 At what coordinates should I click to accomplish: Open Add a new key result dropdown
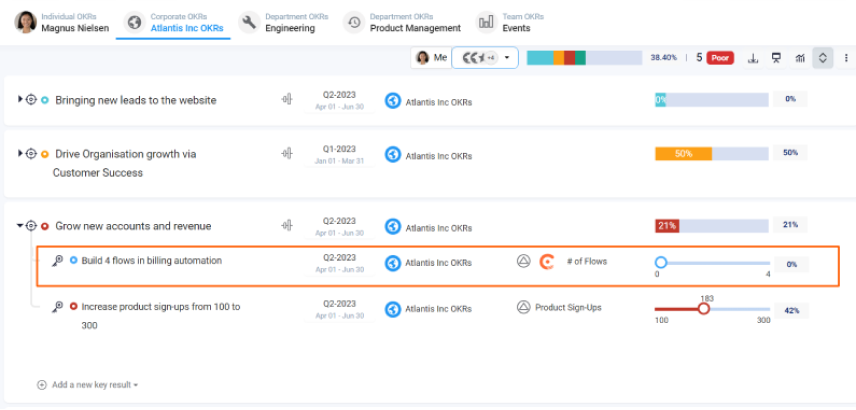87,385
